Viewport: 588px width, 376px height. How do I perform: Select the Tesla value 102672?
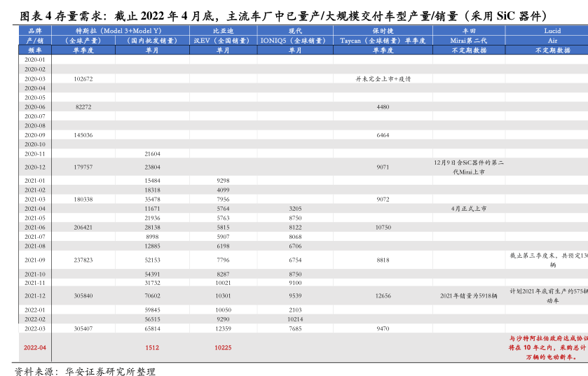tap(83, 79)
